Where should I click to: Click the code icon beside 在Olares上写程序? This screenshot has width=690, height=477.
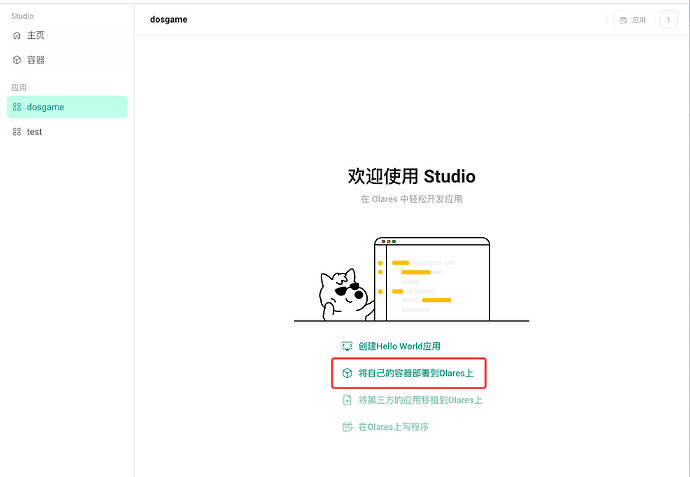(347, 427)
